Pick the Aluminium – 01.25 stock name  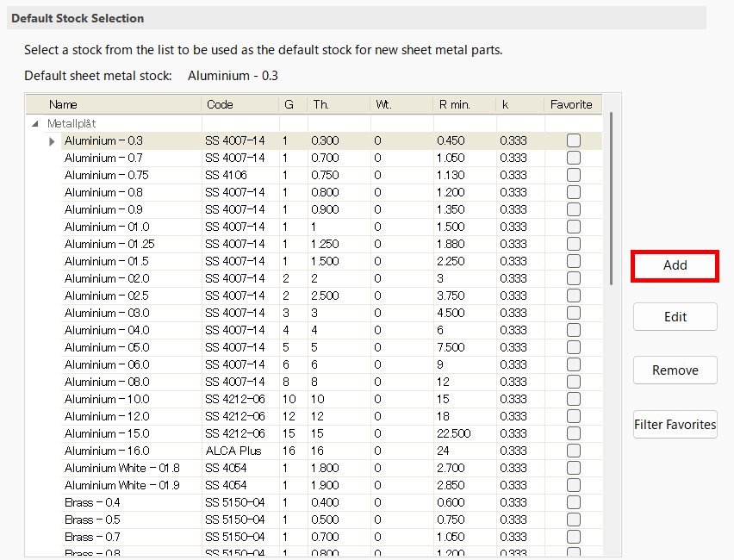(109, 244)
